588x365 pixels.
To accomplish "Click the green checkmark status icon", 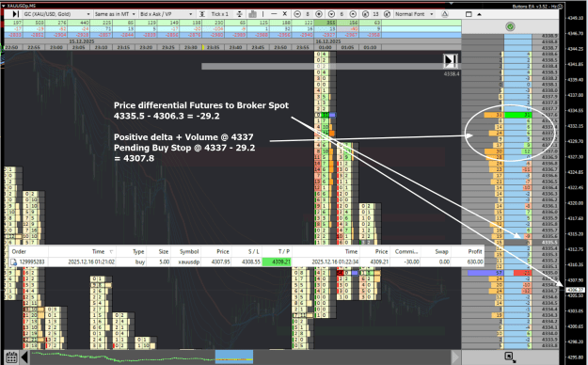I will point(510,26).
